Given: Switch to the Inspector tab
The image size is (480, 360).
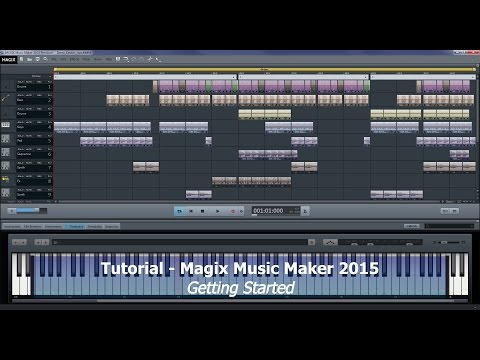Looking at the screenshot, I should pos(112,226).
